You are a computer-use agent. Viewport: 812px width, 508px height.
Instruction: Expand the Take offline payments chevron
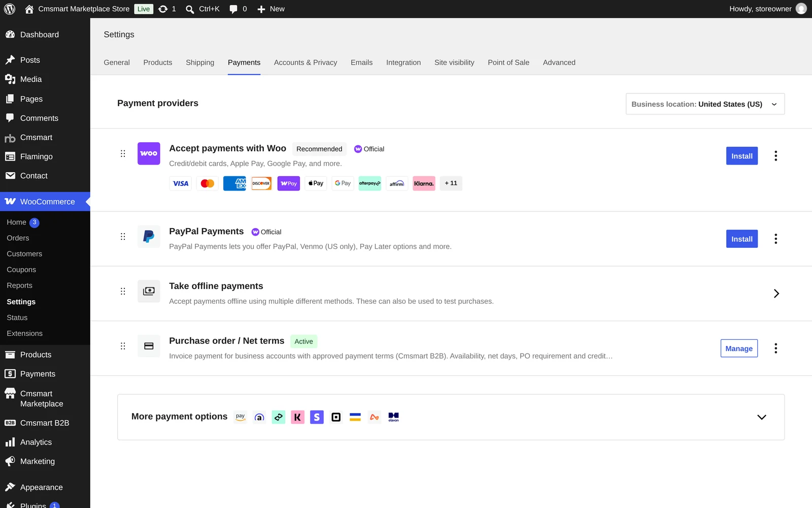pos(776,294)
